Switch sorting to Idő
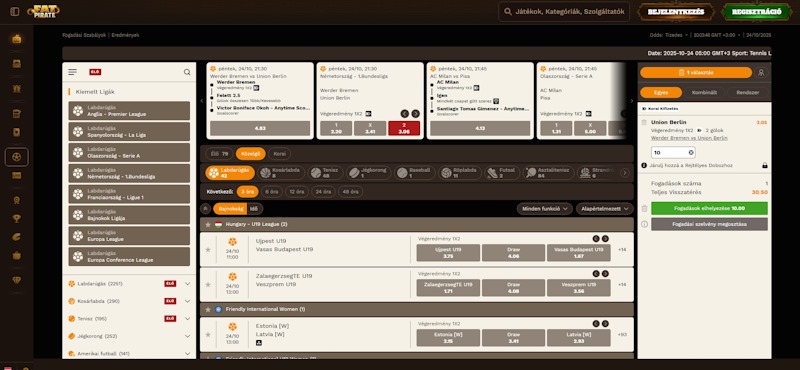The image size is (800, 370). (x=255, y=208)
